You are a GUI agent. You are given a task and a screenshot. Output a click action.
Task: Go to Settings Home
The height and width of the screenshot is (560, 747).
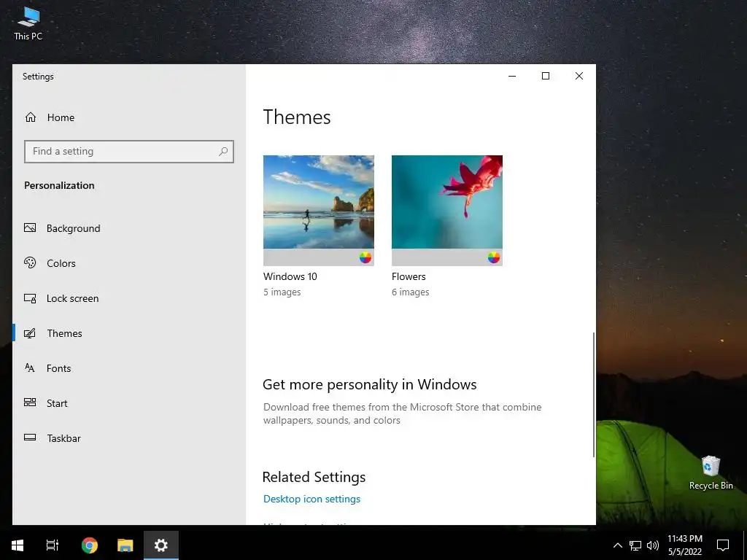(x=128, y=117)
